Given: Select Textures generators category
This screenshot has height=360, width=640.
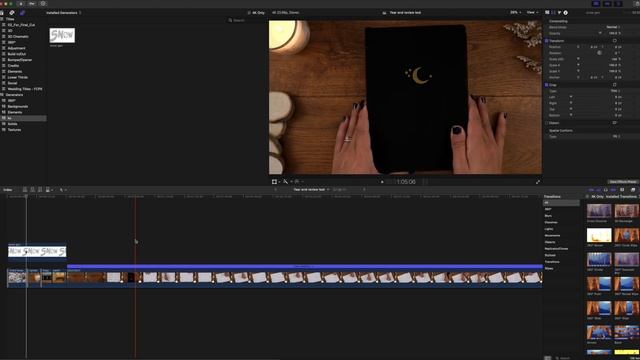Looking at the screenshot, I should [14, 129].
